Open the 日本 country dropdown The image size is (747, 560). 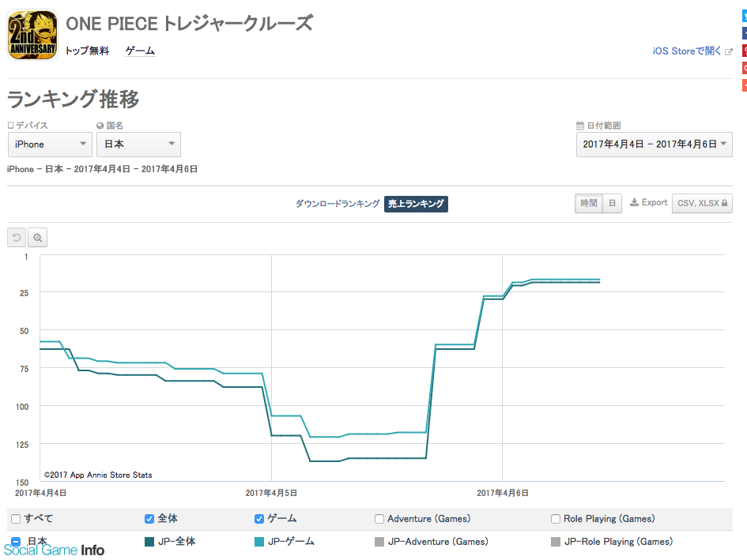[138, 145]
